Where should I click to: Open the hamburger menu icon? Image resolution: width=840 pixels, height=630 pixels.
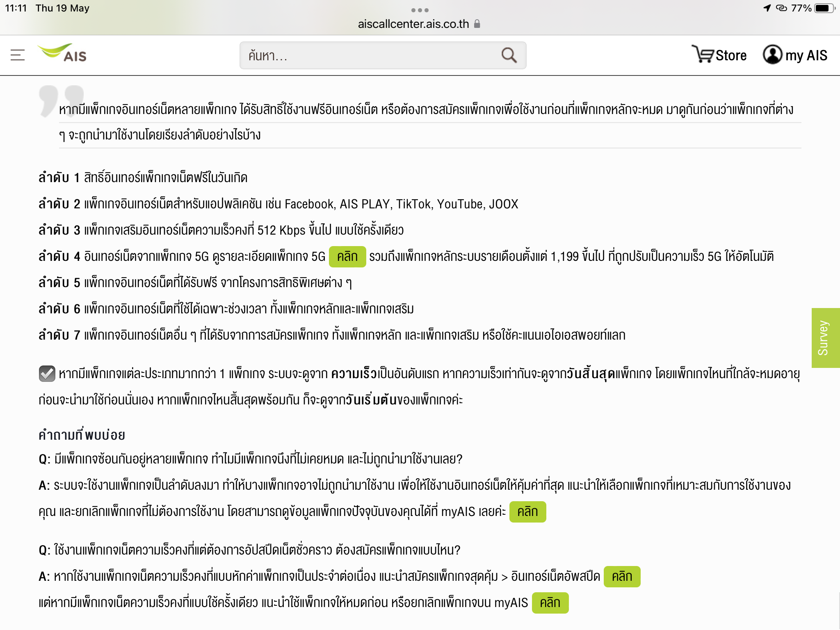[x=18, y=55]
